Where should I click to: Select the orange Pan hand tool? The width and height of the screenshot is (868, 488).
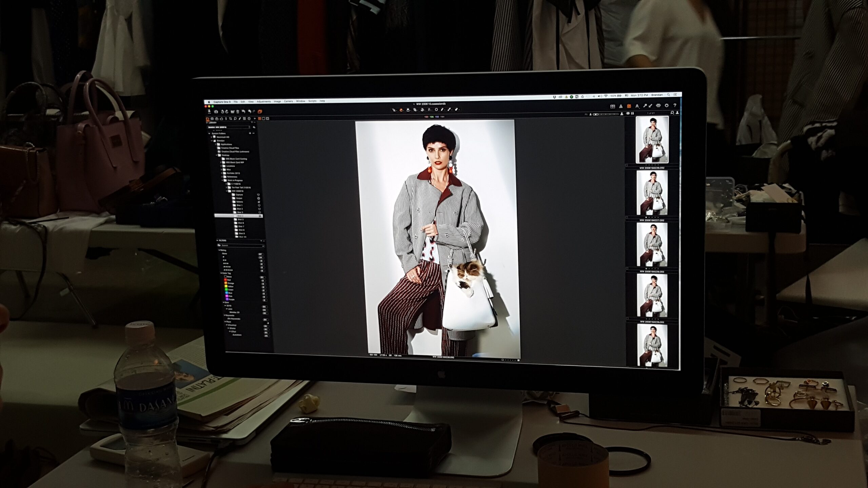point(401,110)
